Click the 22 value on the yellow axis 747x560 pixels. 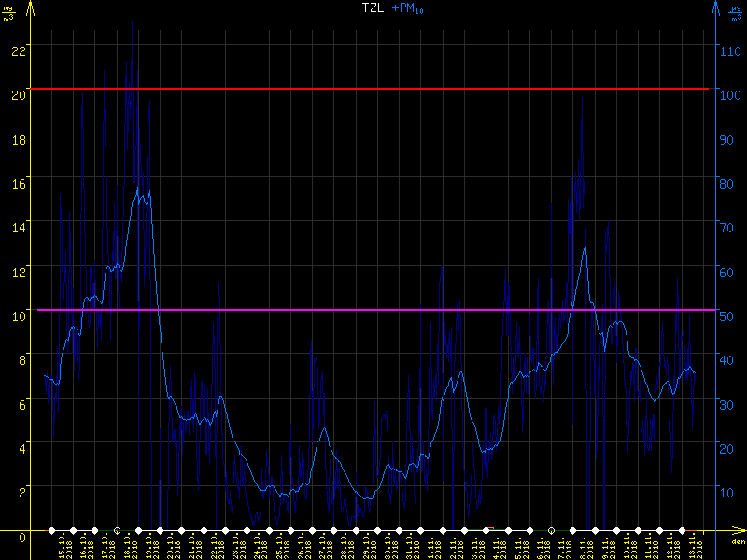pyautogui.click(x=17, y=49)
